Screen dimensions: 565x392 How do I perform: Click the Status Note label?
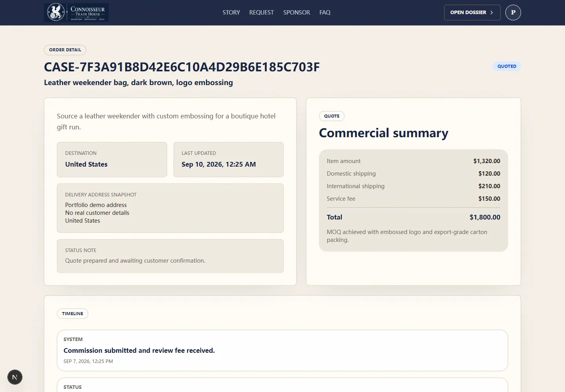click(80, 250)
